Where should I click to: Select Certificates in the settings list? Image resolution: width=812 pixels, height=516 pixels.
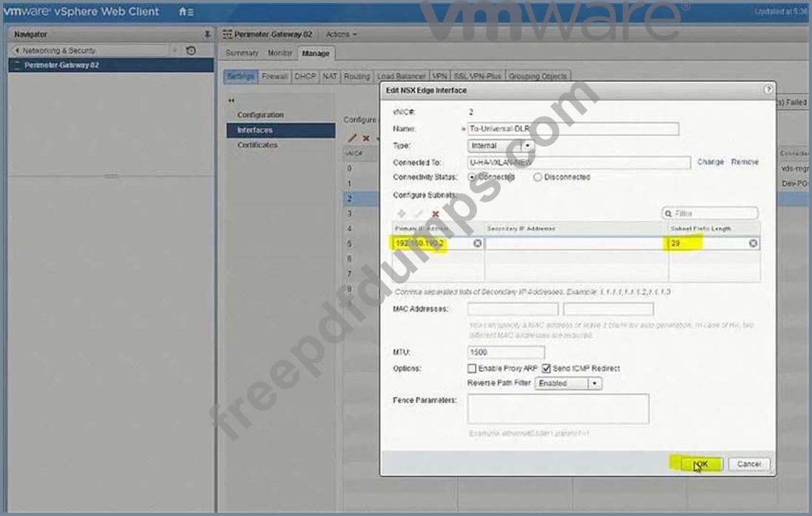coord(257,145)
